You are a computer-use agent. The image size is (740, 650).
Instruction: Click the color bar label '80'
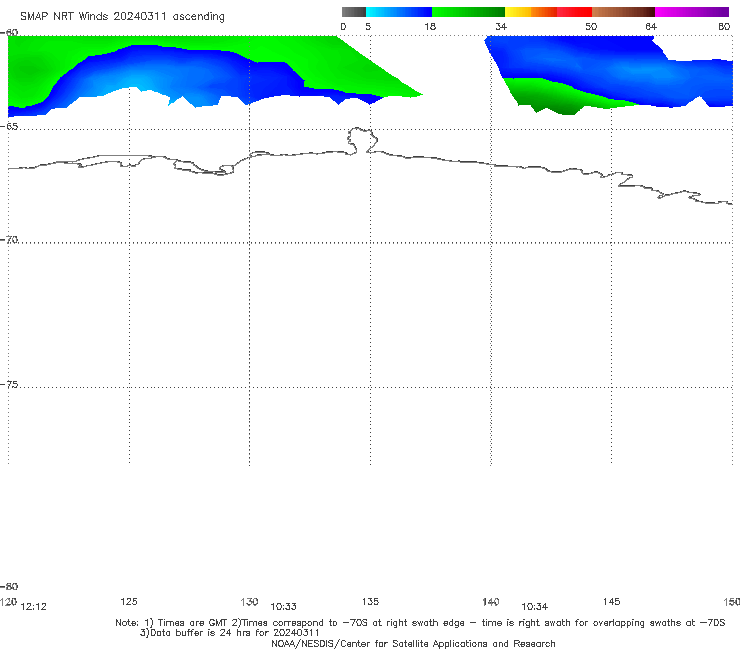[724, 27]
